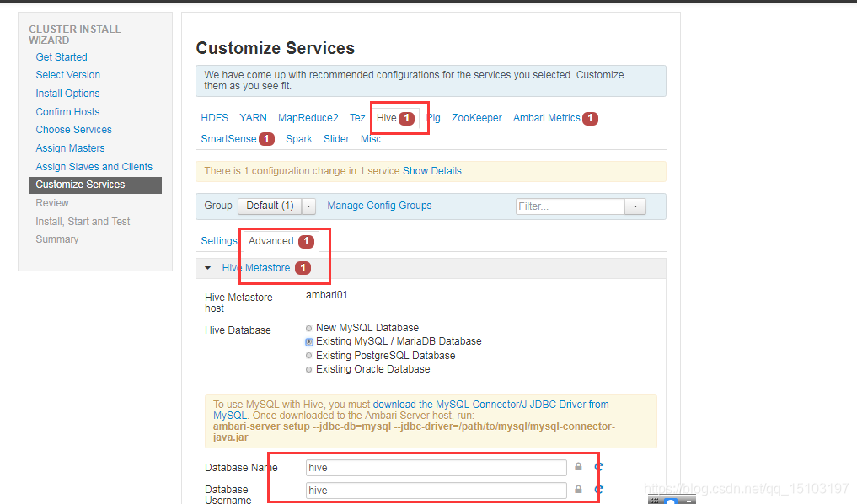This screenshot has height=504, width=857.
Task: Switch to the Settings tab
Action: 219,240
